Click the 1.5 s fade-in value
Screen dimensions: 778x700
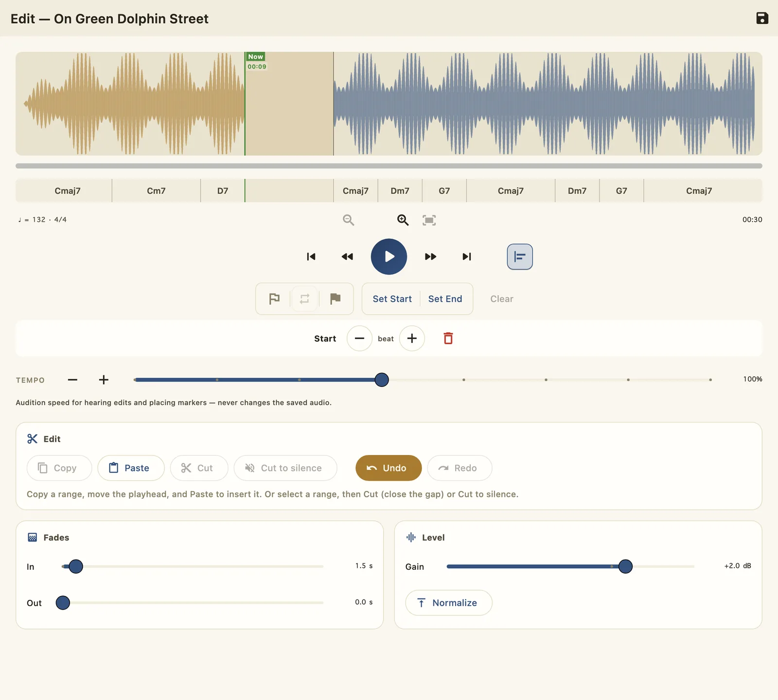(x=364, y=566)
